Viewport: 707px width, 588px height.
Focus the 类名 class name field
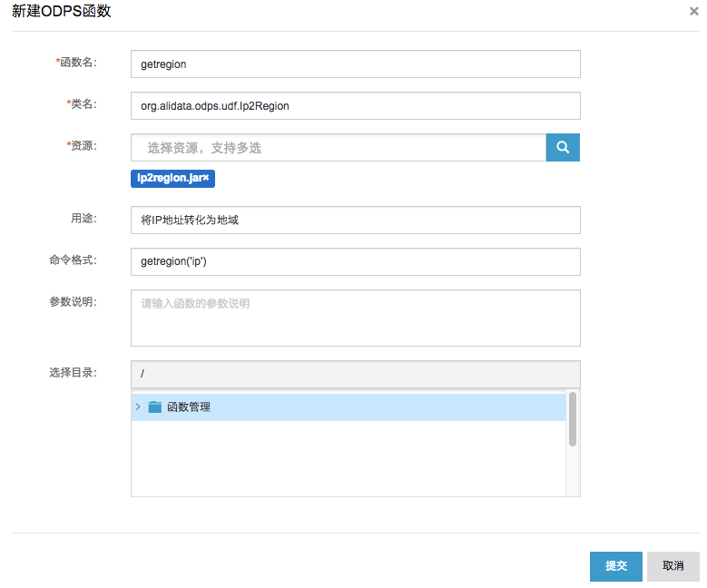(x=355, y=106)
